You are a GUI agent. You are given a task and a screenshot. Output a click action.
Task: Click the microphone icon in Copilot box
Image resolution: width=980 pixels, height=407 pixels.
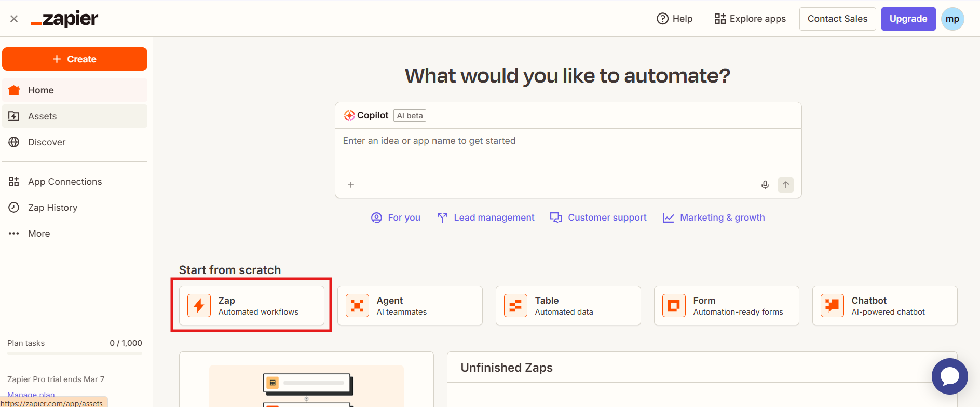(765, 185)
